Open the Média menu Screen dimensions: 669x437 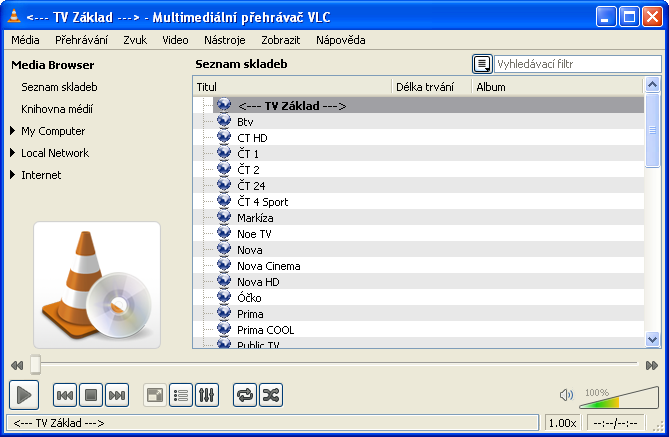[x=25, y=40]
